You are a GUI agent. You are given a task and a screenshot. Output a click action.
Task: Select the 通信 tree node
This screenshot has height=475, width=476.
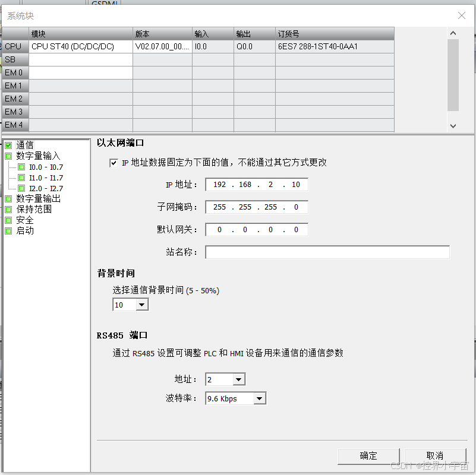click(25, 145)
